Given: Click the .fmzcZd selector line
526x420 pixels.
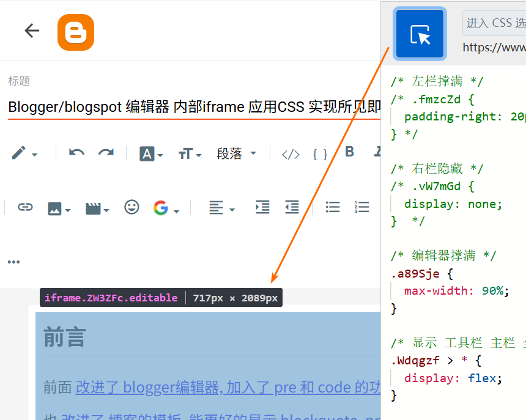Looking at the screenshot, I should (x=433, y=99).
